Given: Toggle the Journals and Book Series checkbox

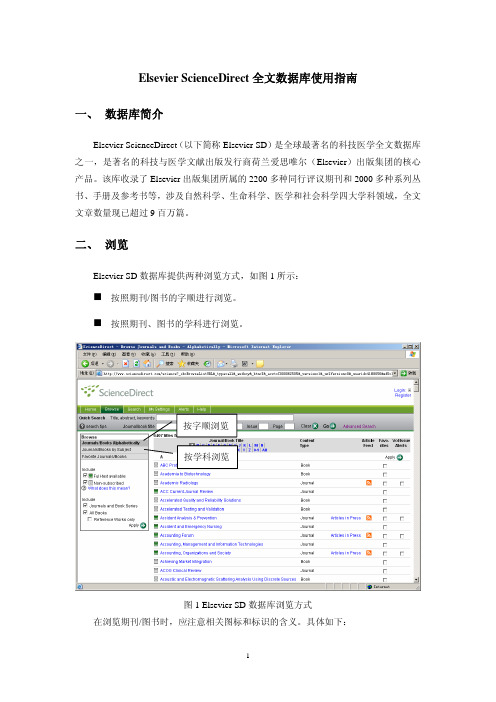Looking at the screenshot, I should 85,505.
